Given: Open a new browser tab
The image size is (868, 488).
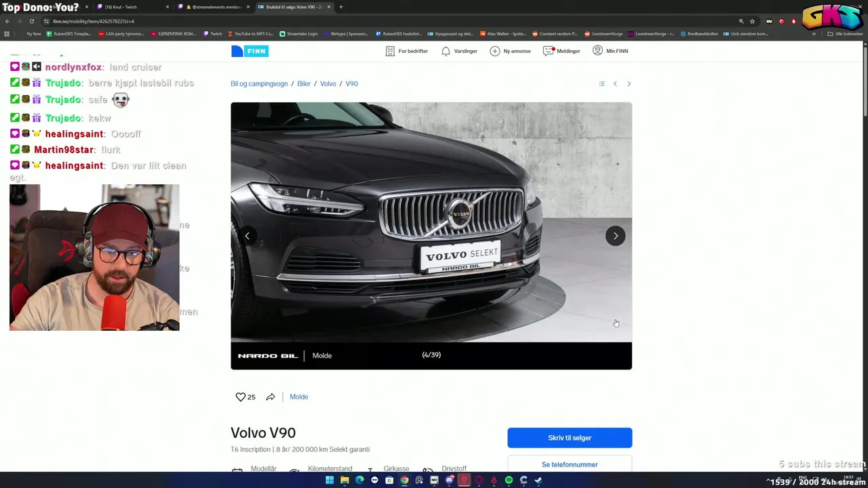Looking at the screenshot, I should point(340,7).
